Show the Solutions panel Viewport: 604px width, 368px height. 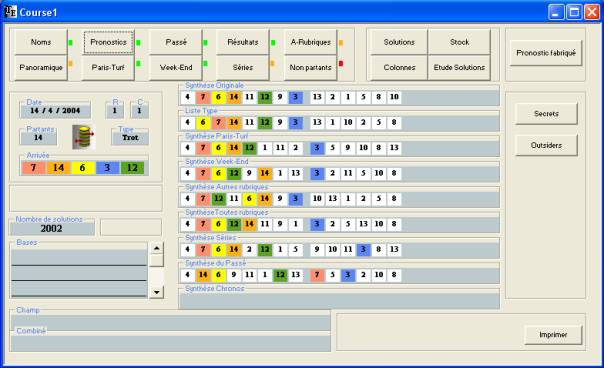click(x=399, y=42)
